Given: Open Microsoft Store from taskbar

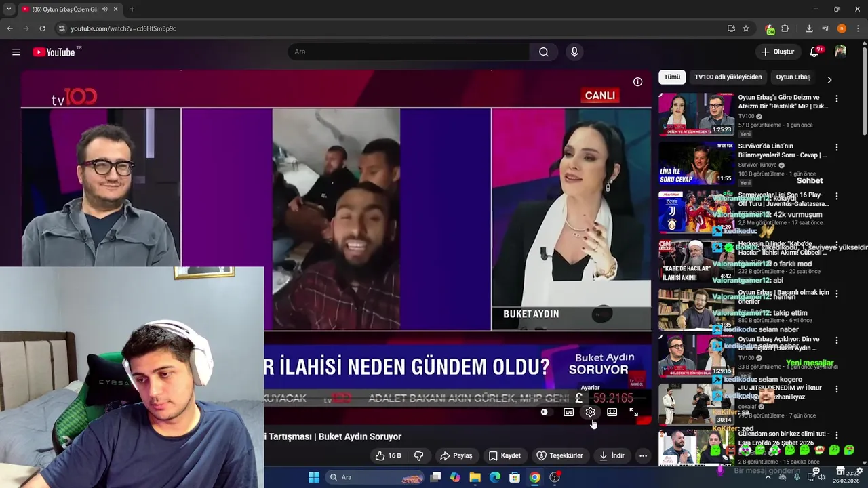Looking at the screenshot, I should tap(515, 477).
